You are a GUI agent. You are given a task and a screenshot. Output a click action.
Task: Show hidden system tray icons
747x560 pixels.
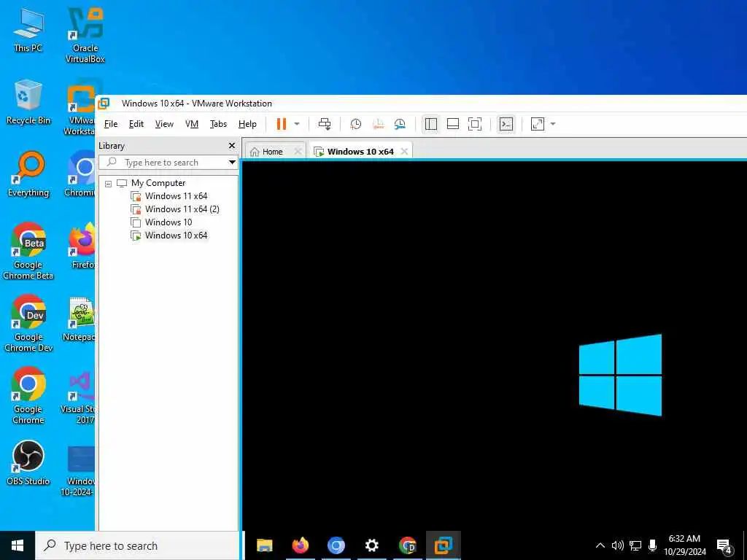[600, 545]
